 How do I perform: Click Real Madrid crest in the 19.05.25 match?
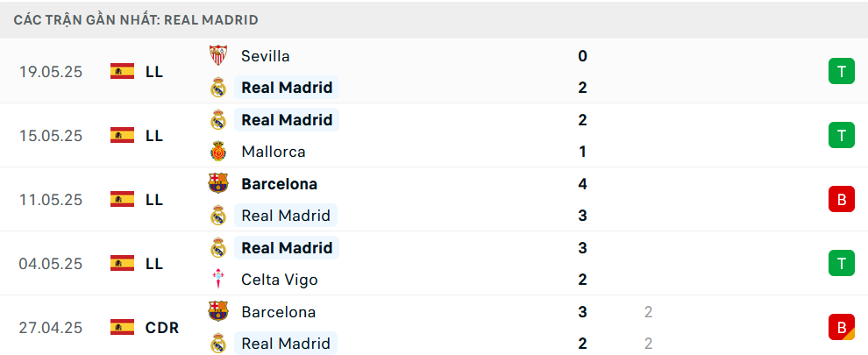(218, 88)
